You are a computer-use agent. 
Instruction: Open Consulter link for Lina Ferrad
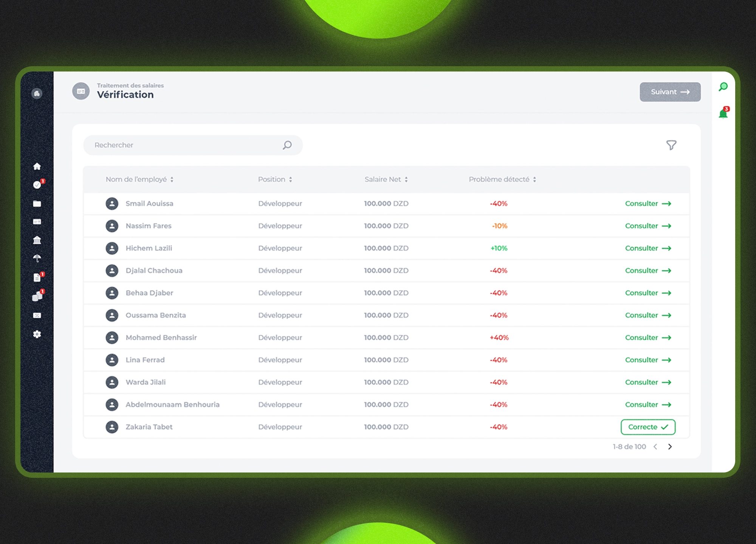click(648, 360)
